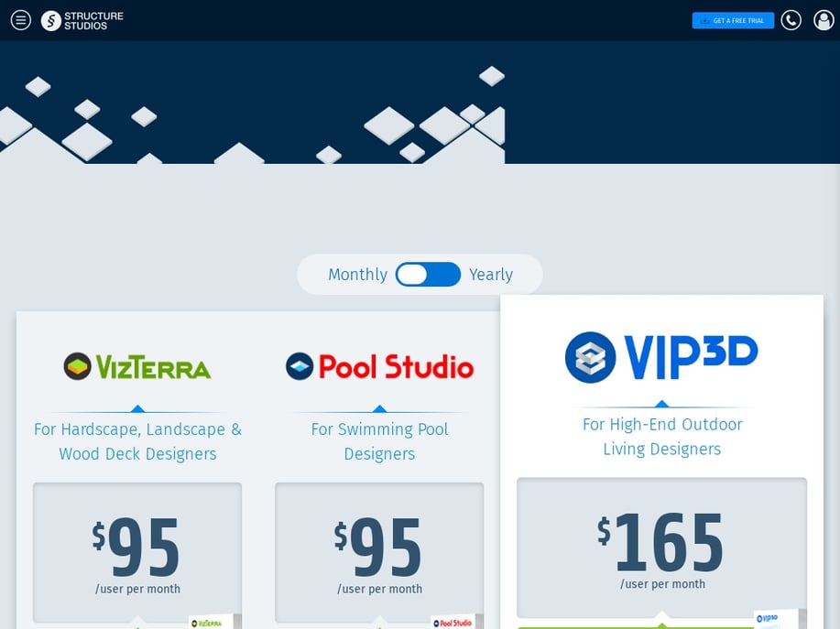This screenshot has width=840, height=629.
Task: Click the Pool Studio product logo
Action: tap(379, 366)
